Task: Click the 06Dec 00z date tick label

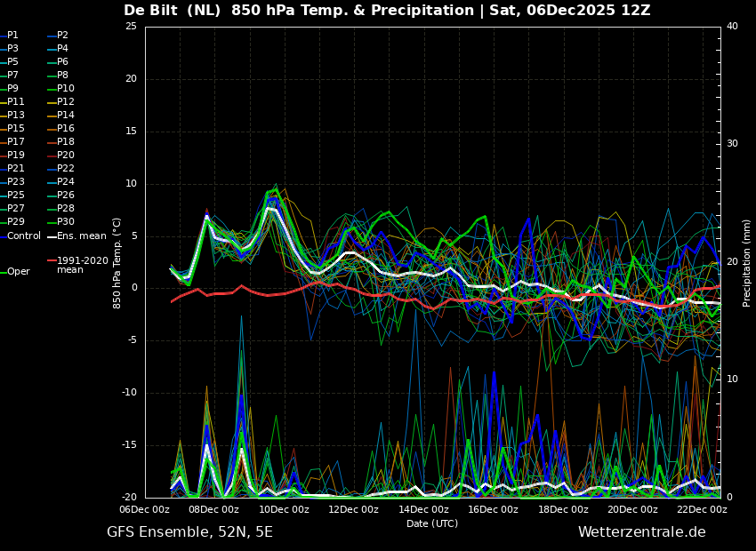Action: [x=145, y=510]
